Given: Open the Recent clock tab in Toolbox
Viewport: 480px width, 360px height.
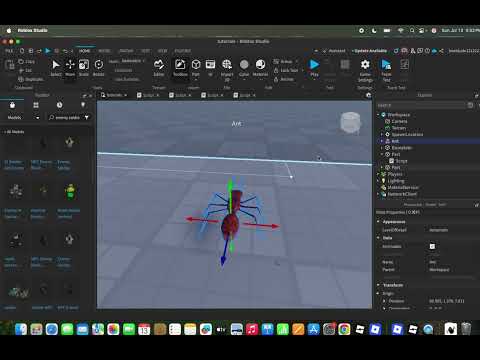Looking at the screenshot, I should coord(59,105).
